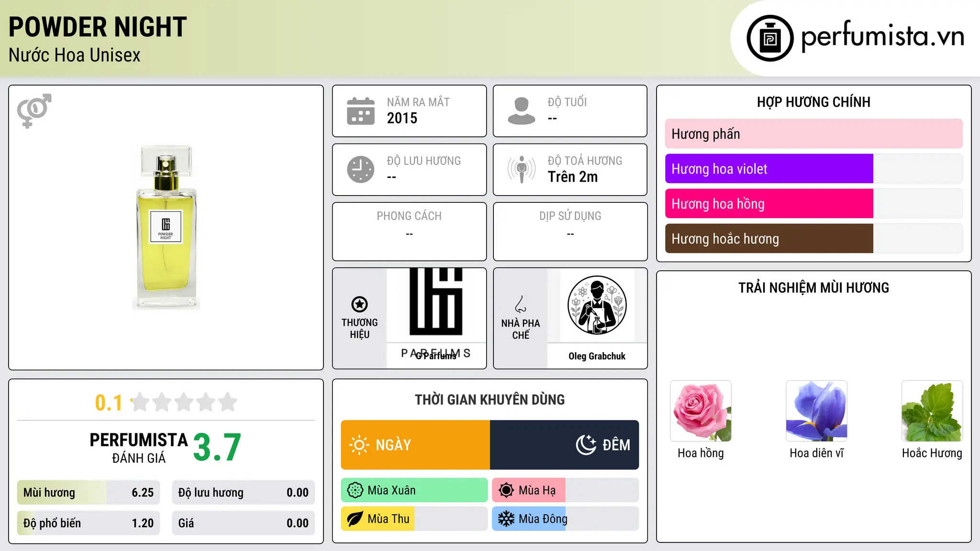Click the Trên 2m sillage value
Screen dimensions: 980x551
point(573,177)
